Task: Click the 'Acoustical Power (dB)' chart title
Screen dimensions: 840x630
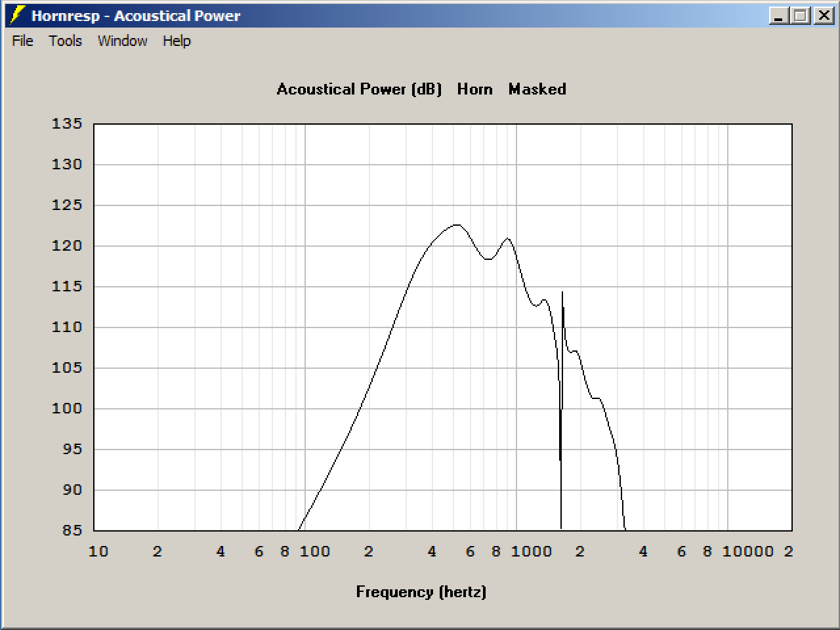Action: point(359,89)
